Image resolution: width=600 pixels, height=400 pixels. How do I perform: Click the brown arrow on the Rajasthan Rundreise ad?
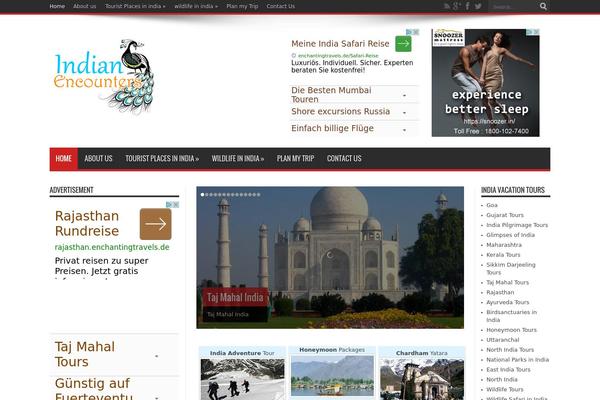click(155, 224)
